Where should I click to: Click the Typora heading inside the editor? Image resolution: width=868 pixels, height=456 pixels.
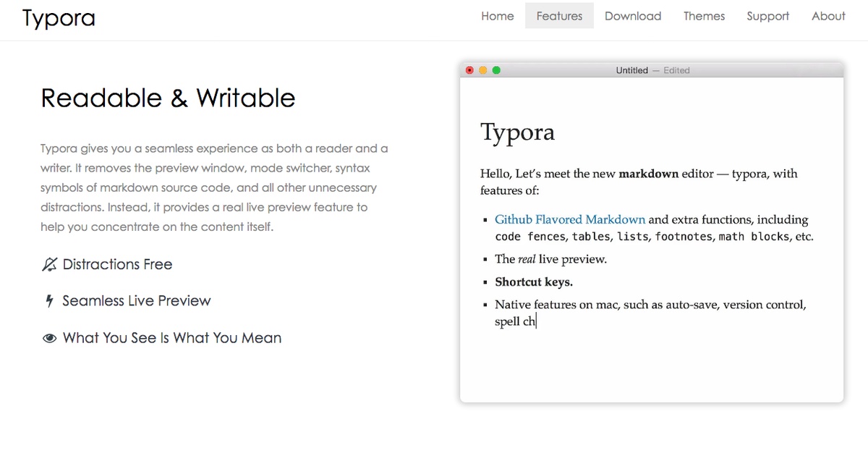click(x=518, y=132)
